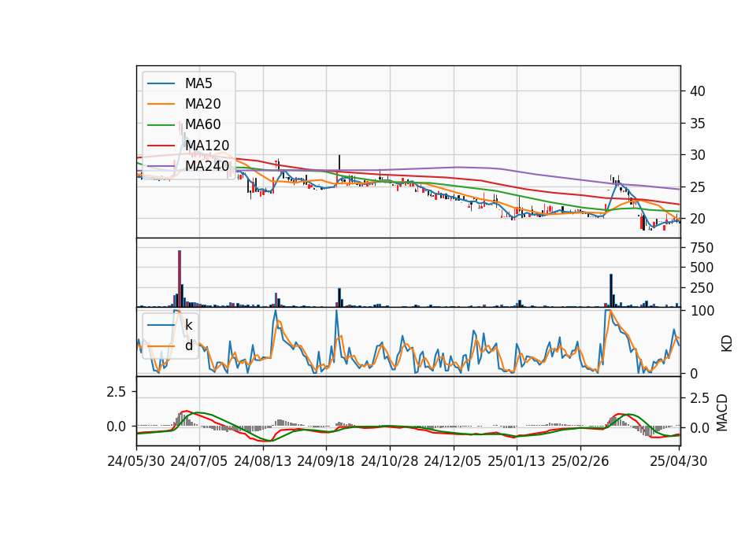
Task: Click the 24/05/30 date label
Action: [136, 461]
